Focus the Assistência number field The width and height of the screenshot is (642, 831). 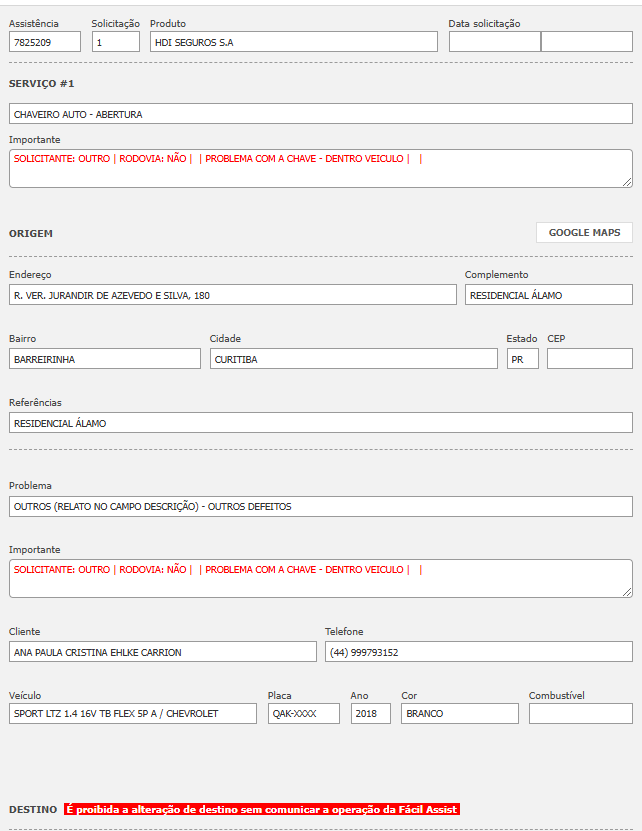coord(45,42)
